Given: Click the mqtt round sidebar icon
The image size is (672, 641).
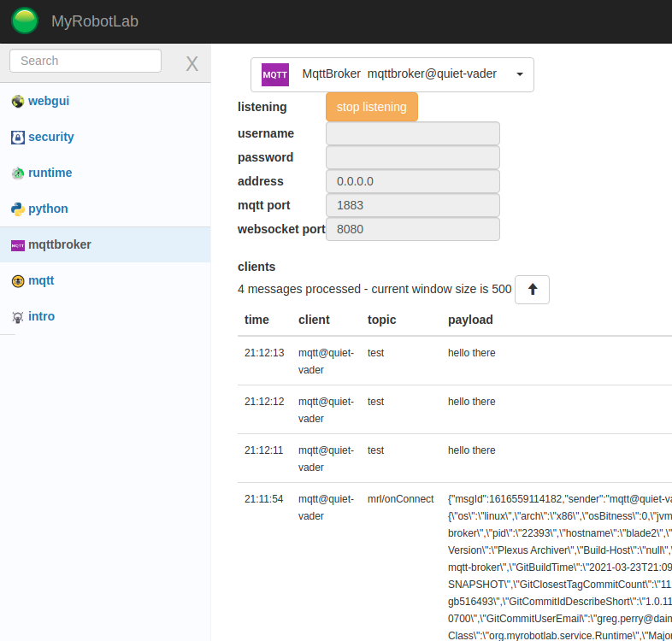Looking at the screenshot, I should (18, 281).
